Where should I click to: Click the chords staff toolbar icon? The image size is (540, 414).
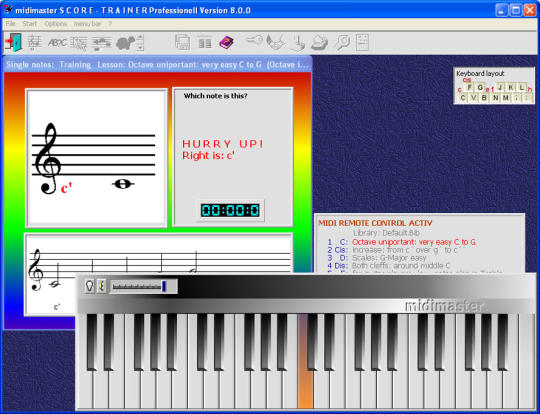point(79,43)
